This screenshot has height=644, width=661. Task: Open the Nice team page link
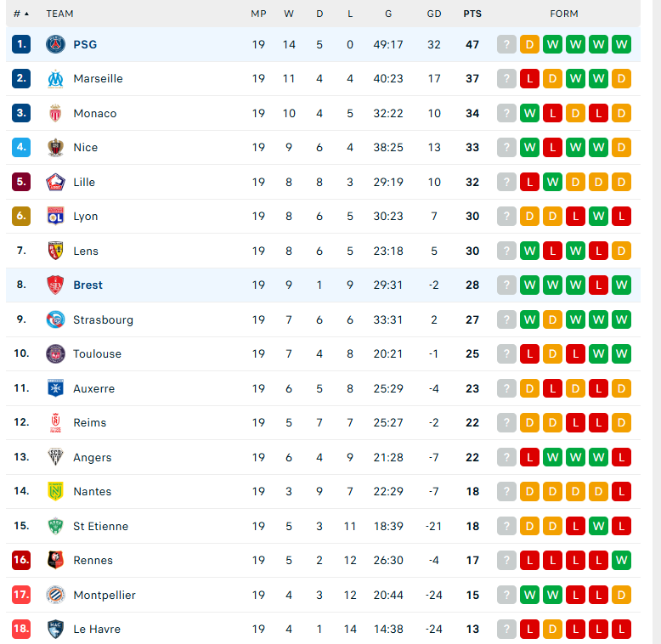[86, 148]
